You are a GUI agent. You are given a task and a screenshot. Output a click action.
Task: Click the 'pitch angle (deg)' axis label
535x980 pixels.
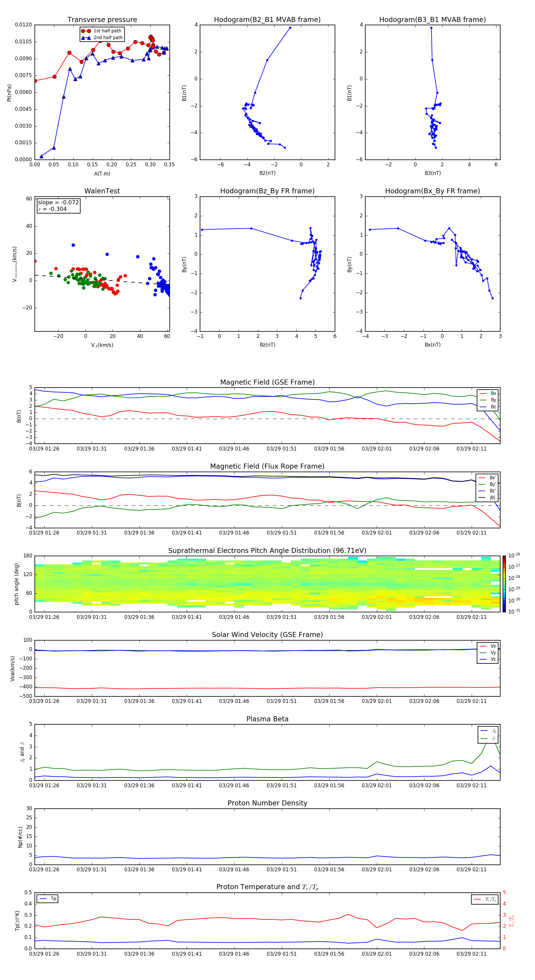[16, 584]
